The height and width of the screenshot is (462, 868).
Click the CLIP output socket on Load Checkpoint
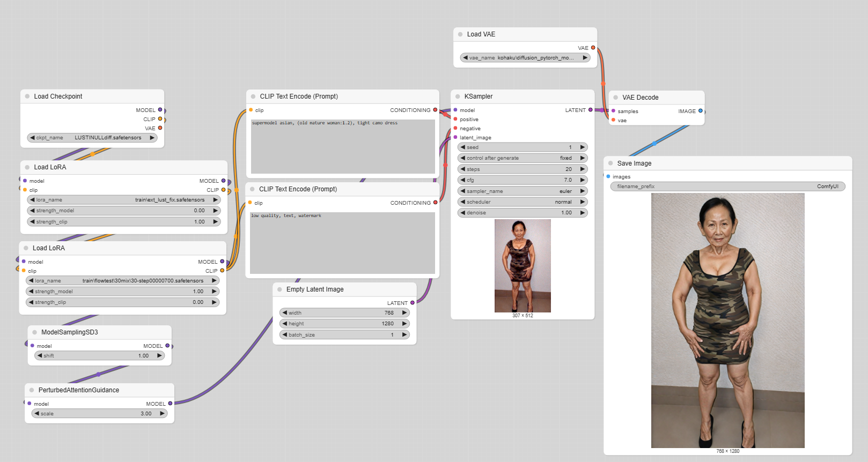click(x=160, y=119)
